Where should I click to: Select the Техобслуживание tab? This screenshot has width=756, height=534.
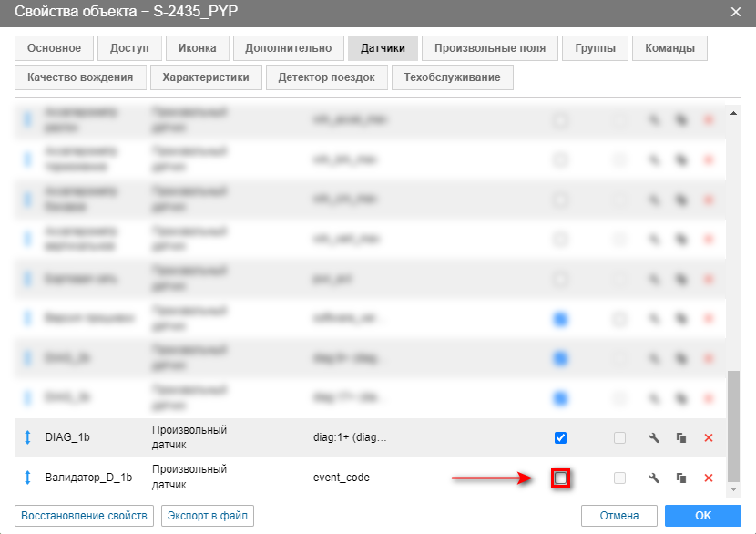[x=453, y=77]
